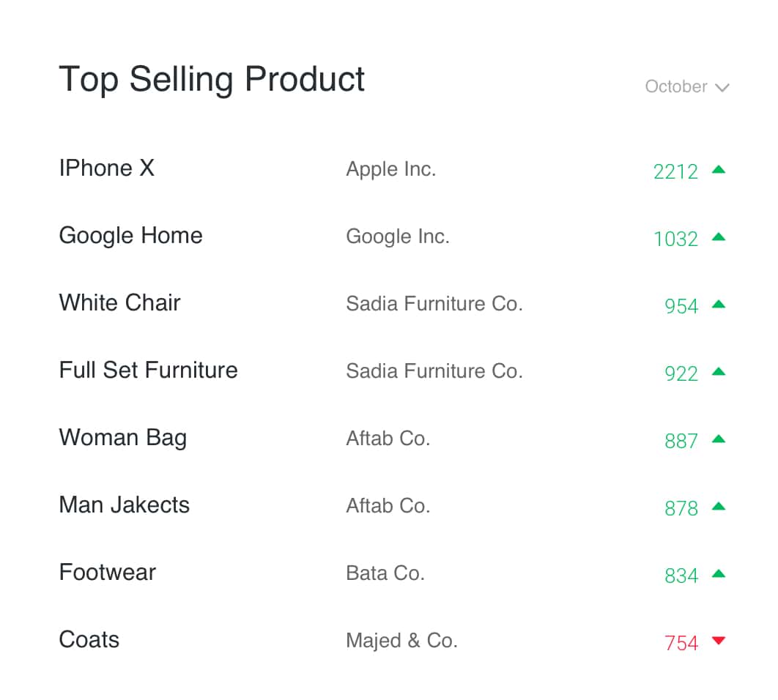Open the Woman Bag product entry
Screen dimensions: 778x700
(123, 438)
